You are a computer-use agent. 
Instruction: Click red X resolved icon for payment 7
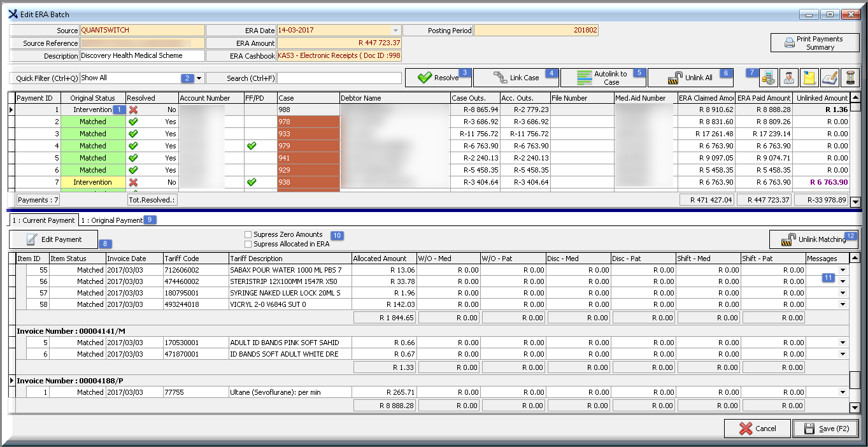click(133, 182)
